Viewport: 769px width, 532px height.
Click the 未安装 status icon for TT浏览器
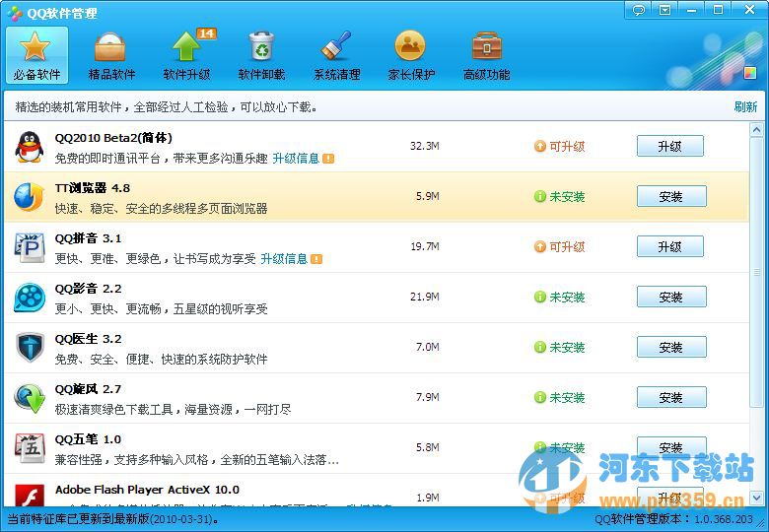point(539,196)
